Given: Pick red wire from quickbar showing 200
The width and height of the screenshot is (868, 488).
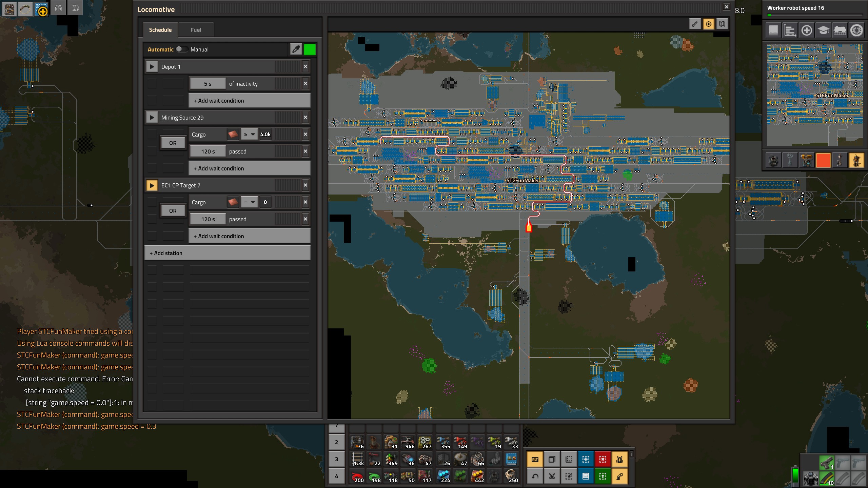Looking at the screenshot, I should 357,476.
